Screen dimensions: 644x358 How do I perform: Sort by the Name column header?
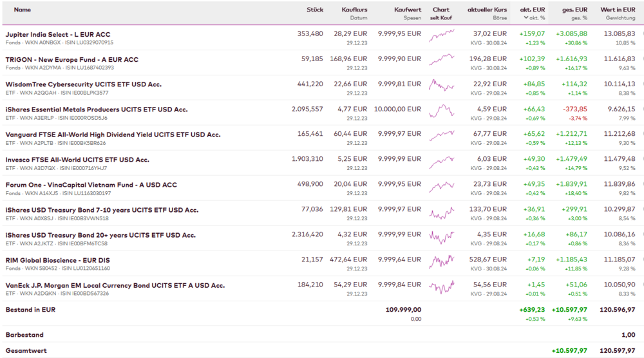(x=23, y=10)
